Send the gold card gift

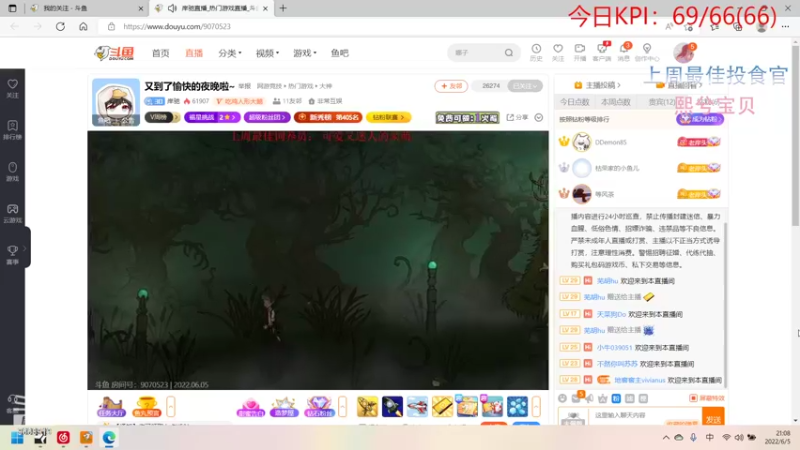pos(442,407)
